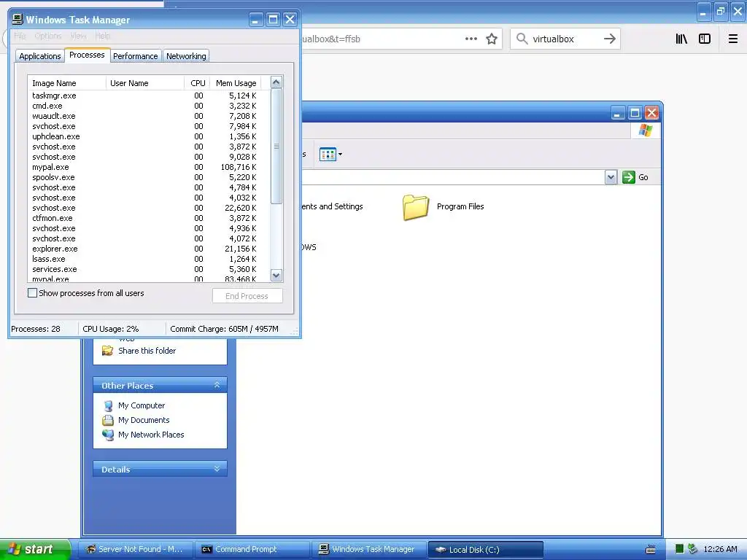Open the File menu in Task Manager
The height and width of the screenshot is (560, 747).
point(20,36)
